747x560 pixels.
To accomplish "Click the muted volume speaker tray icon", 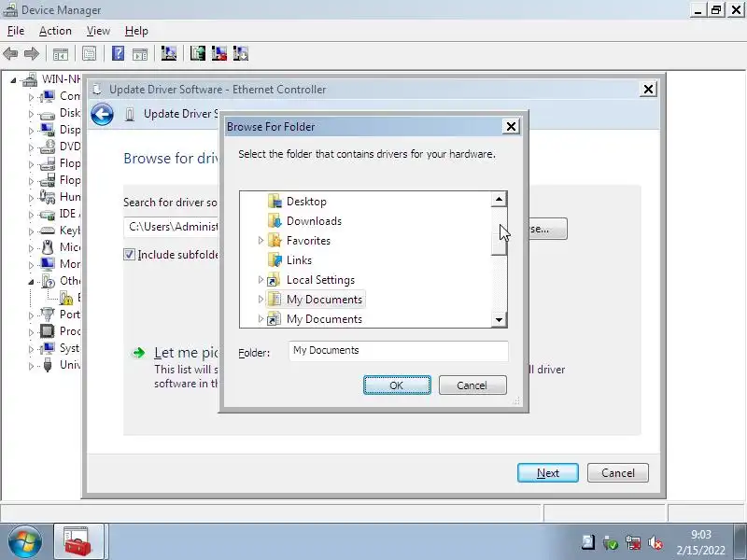I will click(655, 542).
